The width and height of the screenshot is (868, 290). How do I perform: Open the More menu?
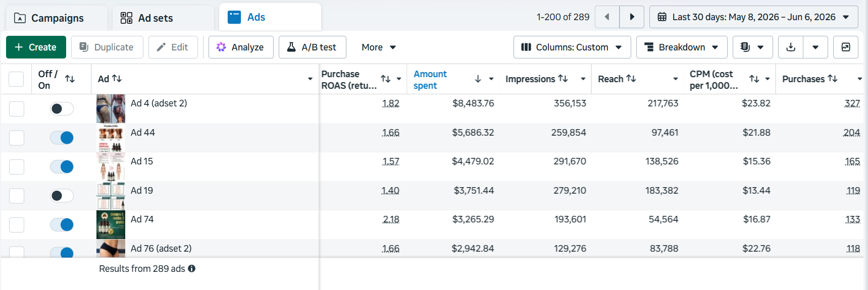pyautogui.click(x=379, y=47)
